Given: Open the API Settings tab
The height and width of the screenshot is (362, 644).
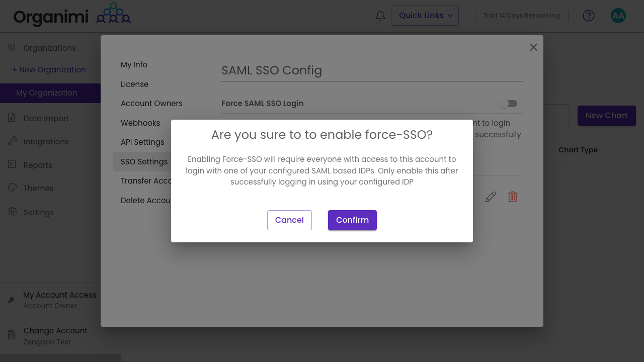Looking at the screenshot, I should (142, 142).
